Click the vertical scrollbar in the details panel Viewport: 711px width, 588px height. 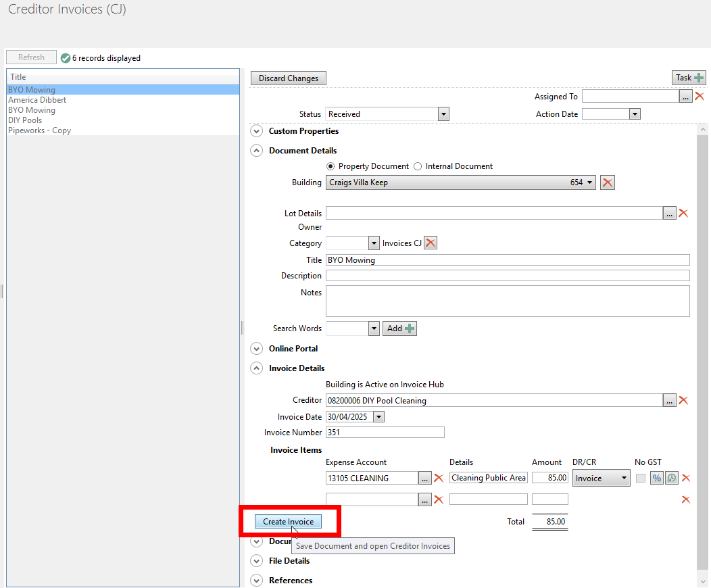703,338
